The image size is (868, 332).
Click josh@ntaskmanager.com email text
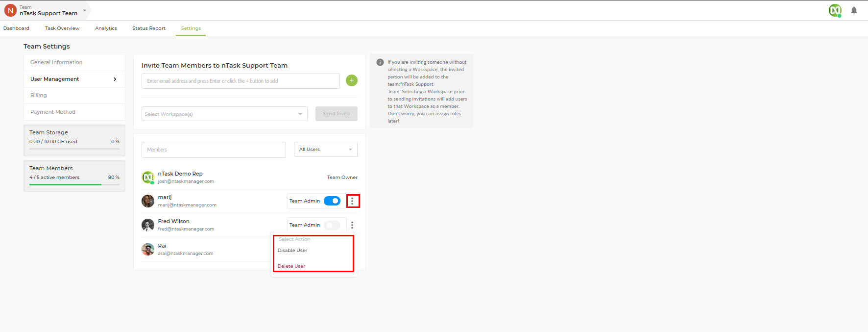(x=186, y=181)
